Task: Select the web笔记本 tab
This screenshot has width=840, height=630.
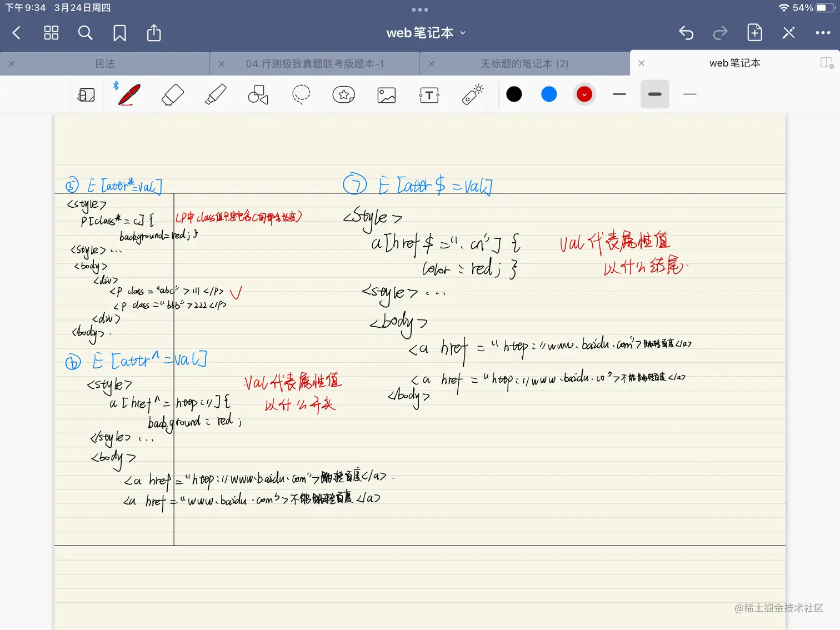Action: point(735,63)
